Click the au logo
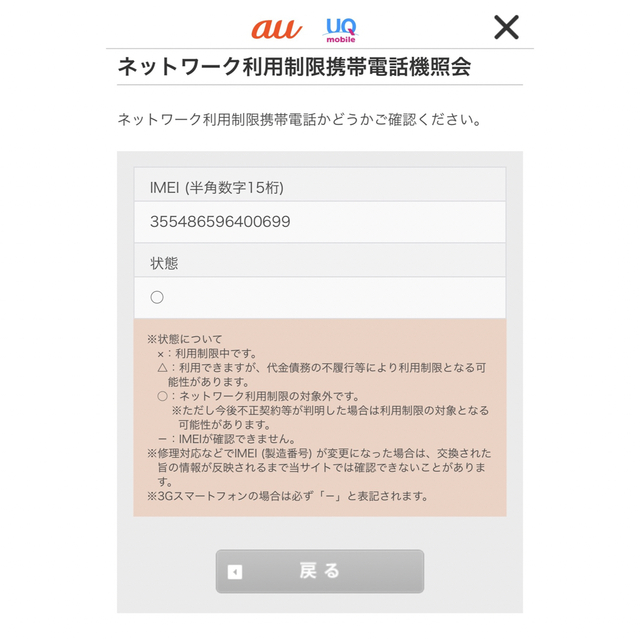The height and width of the screenshot is (640, 640). (x=276, y=29)
